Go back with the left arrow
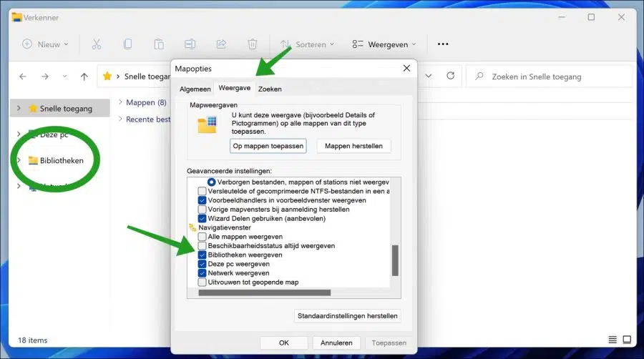 pos(23,77)
